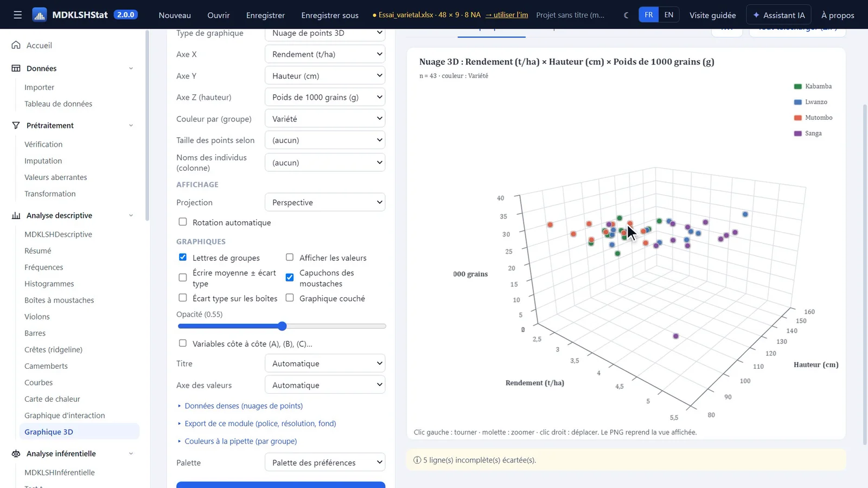
Task: Uncheck Capuchons des moustaches checkbox
Action: tap(290, 277)
